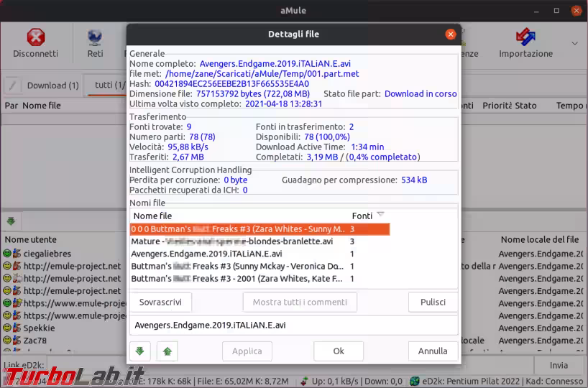Click the smiley icon next to Zac78

[7, 340]
